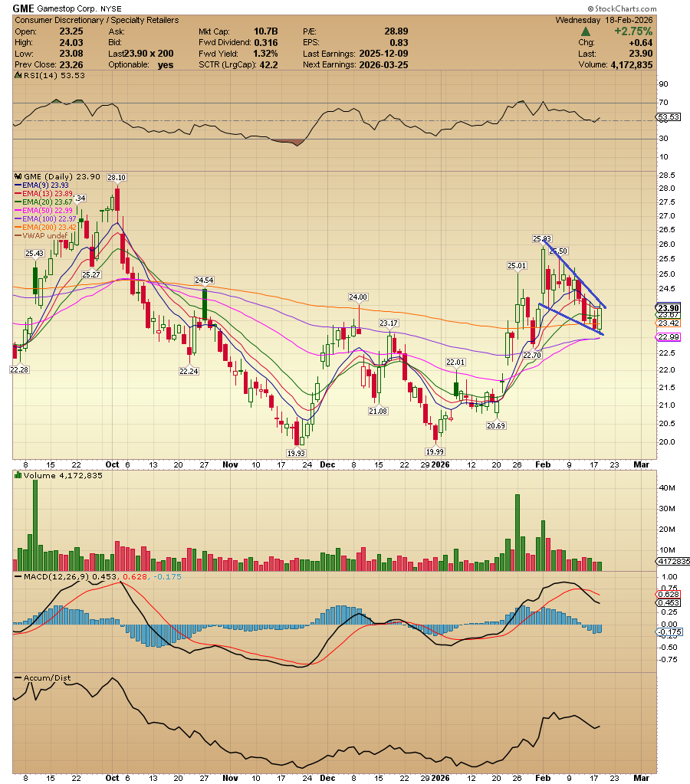
Task: Click Consumer Discretionary / Specialty Retailers sector text
Action: coord(97,20)
